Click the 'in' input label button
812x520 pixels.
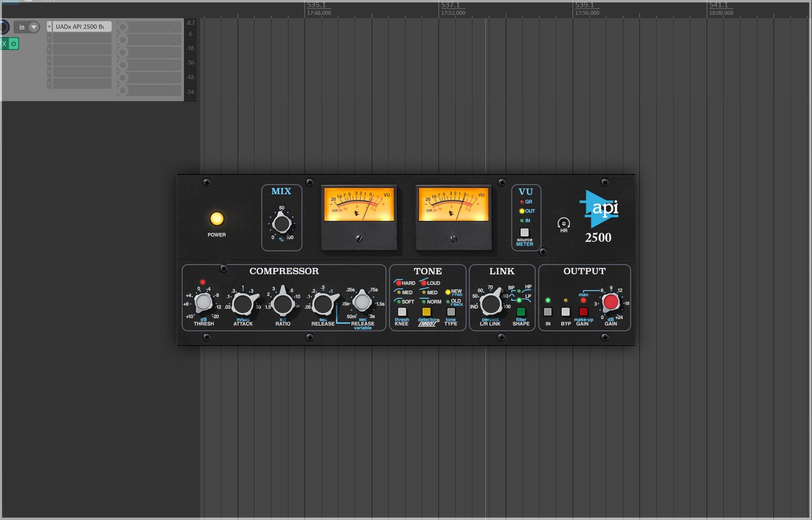(22, 27)
